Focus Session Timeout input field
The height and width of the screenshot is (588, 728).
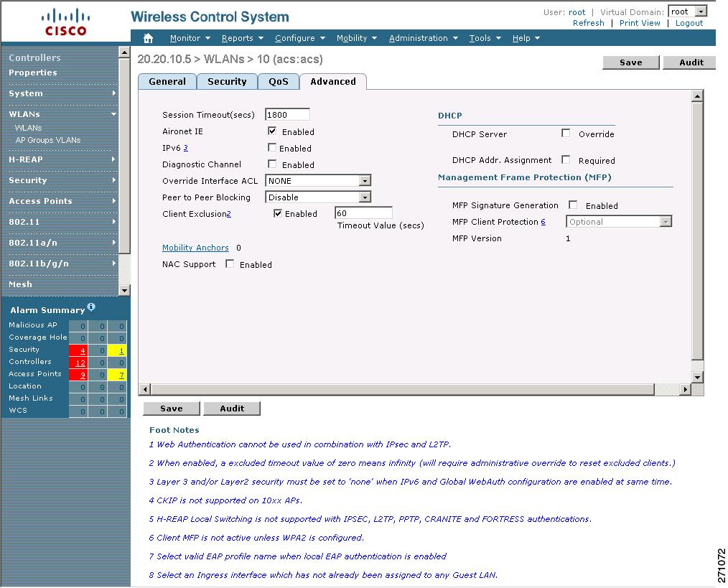[287, 115]
